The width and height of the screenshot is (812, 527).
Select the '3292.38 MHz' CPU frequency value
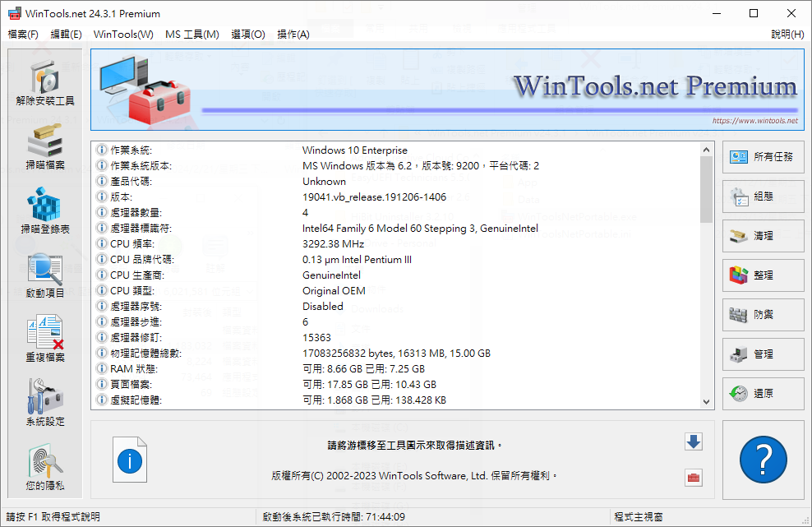333,244
